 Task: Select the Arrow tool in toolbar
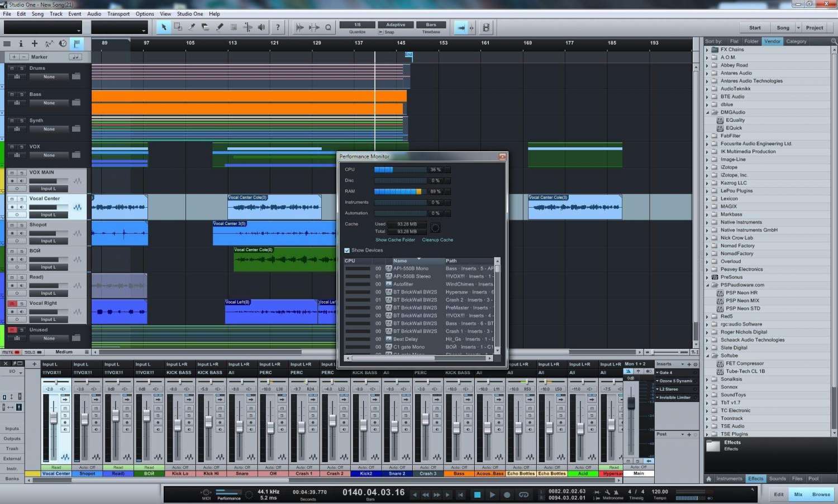click(x=164, y=27)
